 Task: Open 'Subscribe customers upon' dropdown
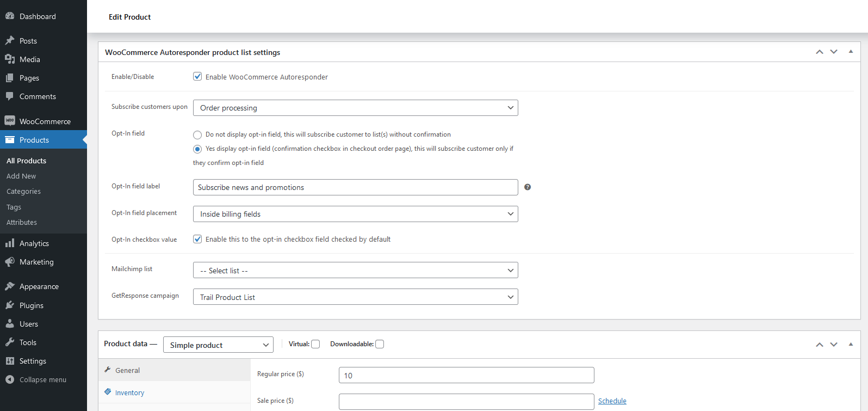click(355, 108)
